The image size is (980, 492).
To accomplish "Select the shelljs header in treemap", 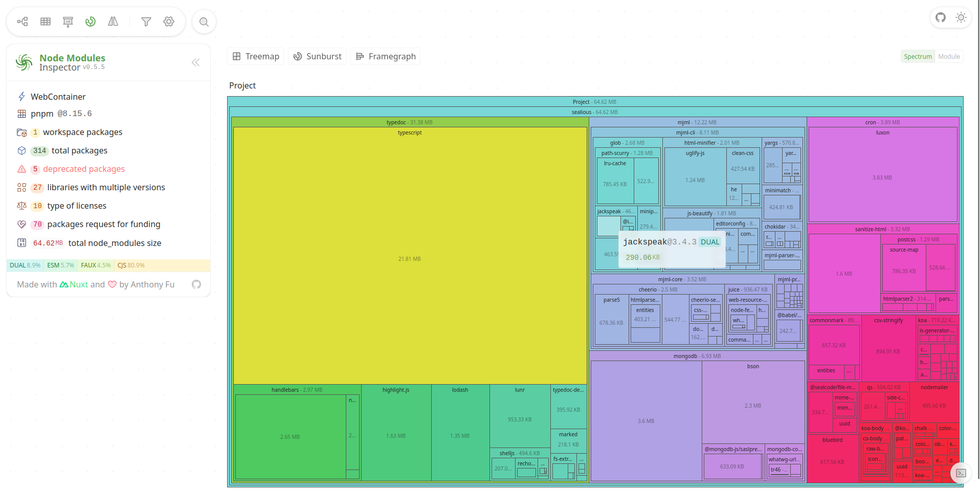I will (520, 453).
